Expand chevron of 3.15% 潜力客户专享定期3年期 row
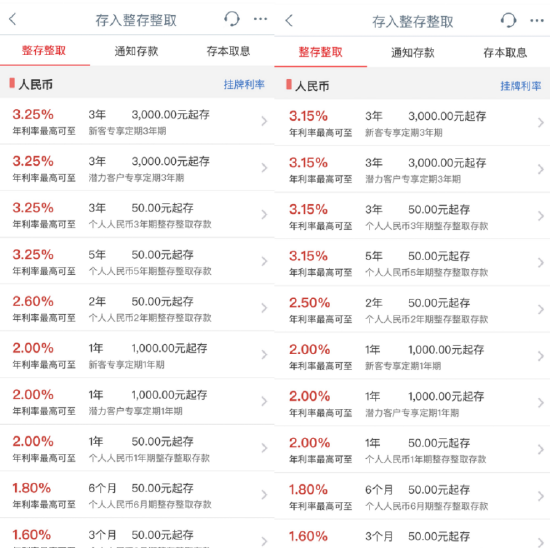550x549 pixels. [x=541, y=169]
